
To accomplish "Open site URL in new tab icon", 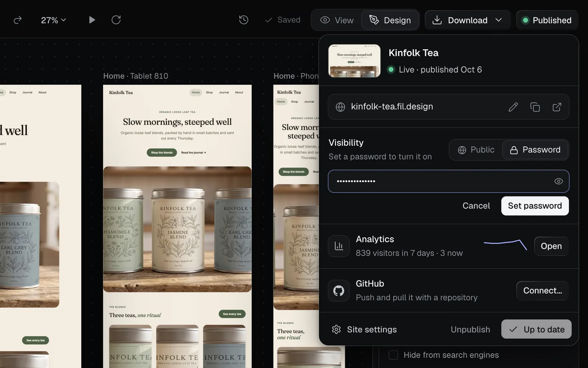I will [x=557, y=107].
